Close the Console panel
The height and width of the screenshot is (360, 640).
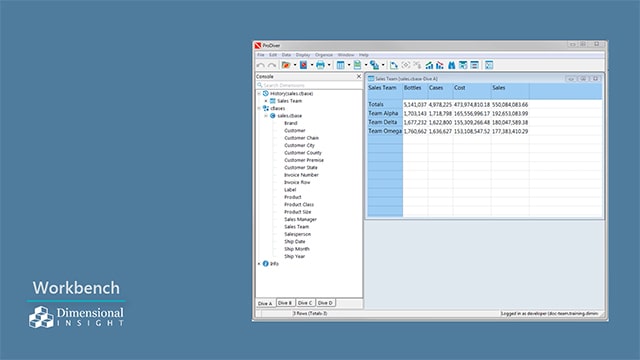click(359, 76)
